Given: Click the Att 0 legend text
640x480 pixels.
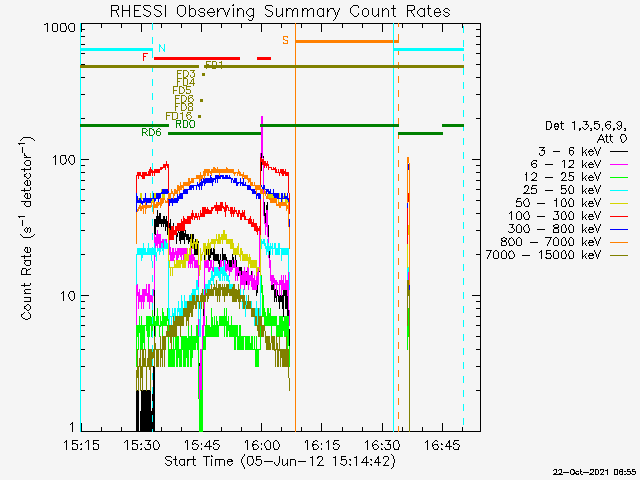Looking at the screenshot, I should coord(611,139).
